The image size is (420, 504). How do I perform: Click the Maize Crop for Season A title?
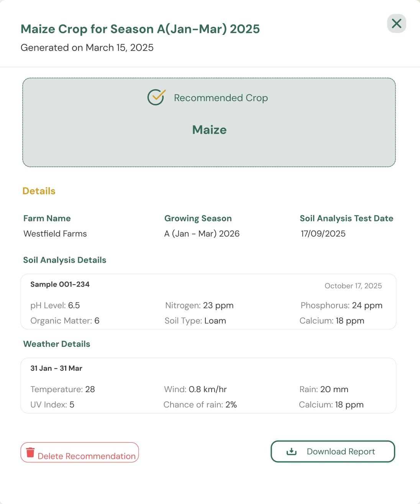click(x=140, y=29)
